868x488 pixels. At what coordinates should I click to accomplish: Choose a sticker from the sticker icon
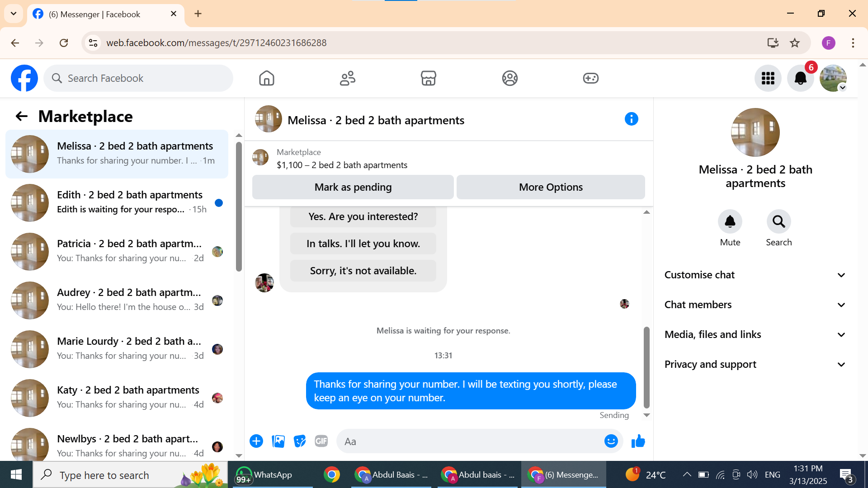click(300, 441)
